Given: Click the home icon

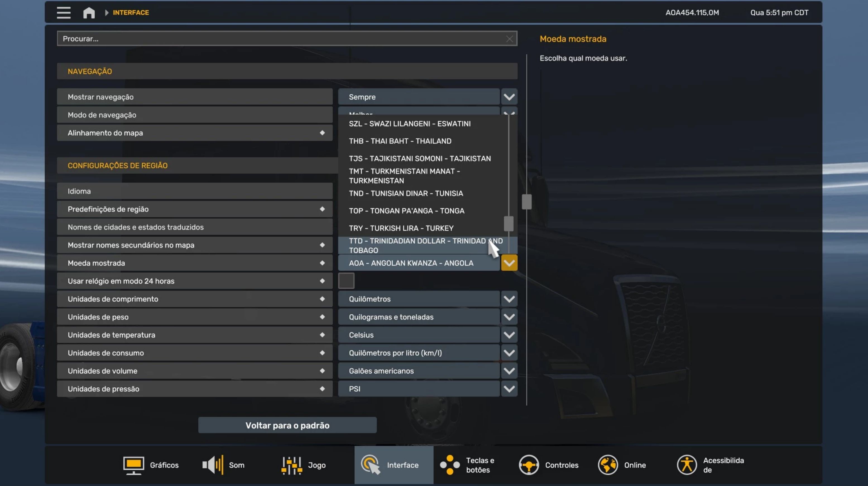Looking at the screenshot, I should [x=89, y=13].
